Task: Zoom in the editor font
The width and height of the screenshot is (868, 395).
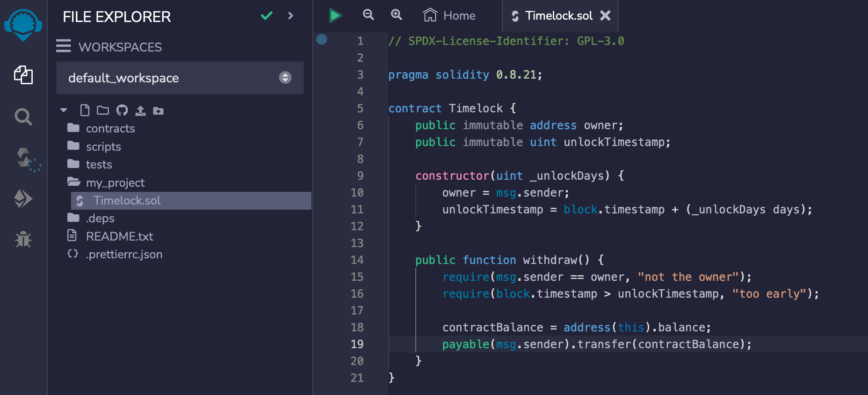Action: coord(397,15)
